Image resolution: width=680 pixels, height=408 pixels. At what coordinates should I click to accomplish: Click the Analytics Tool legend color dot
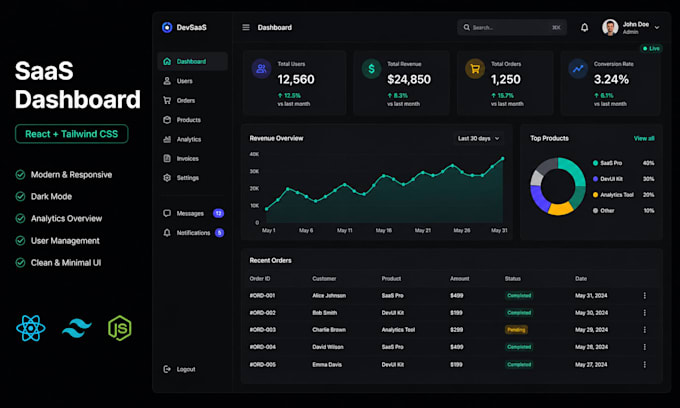point(595,195)
